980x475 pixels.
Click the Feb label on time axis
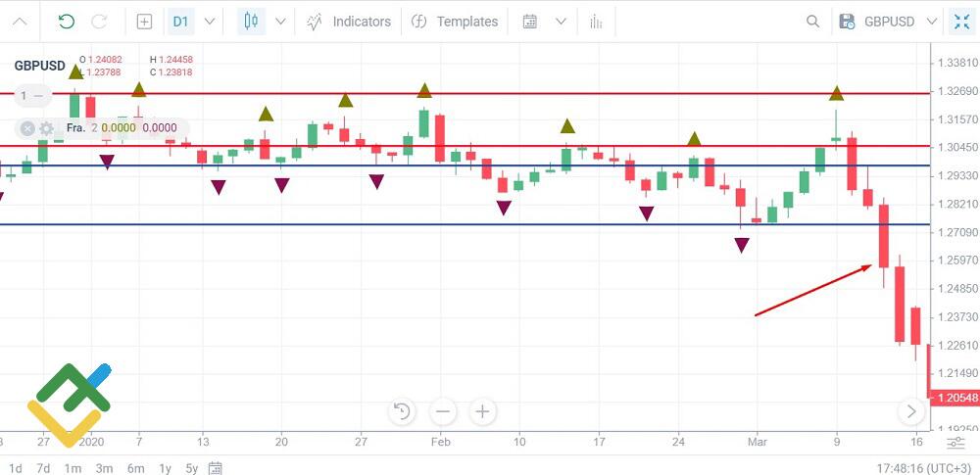(x=441, y=442)
